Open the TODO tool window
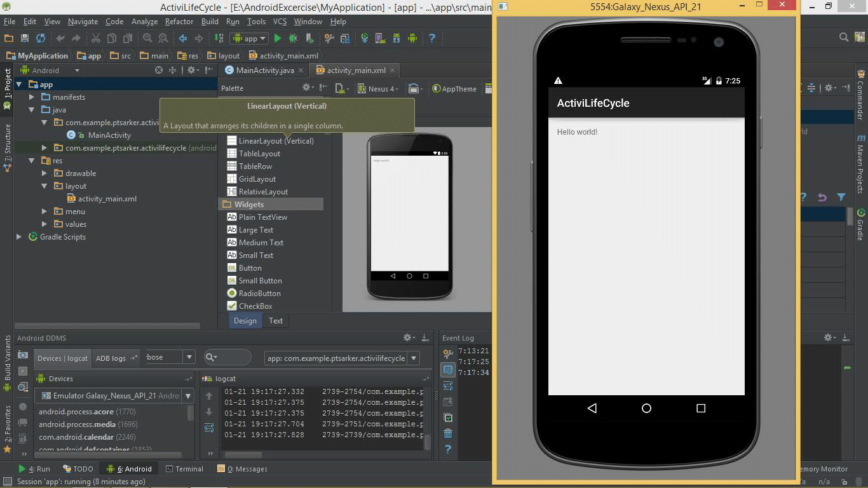Image resolution: width=868 pixels, height=488 pixels. point(78,469)
